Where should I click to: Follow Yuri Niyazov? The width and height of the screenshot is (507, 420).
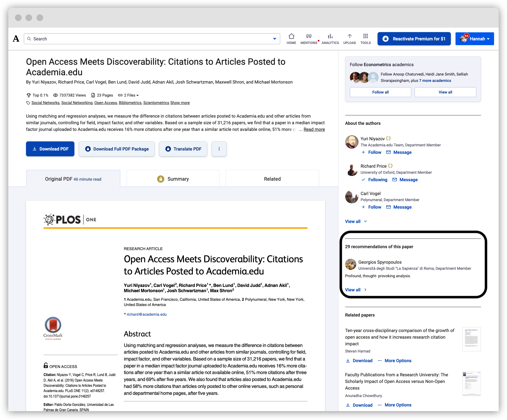click(x=371, y=152)
